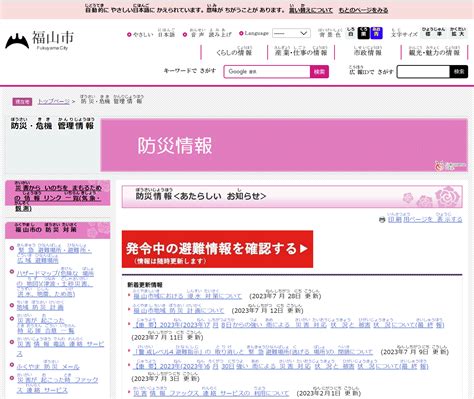Click the 現在地 breadcrumb label
474x399 pixels.
pyautogui.click(x=22, y=102)
